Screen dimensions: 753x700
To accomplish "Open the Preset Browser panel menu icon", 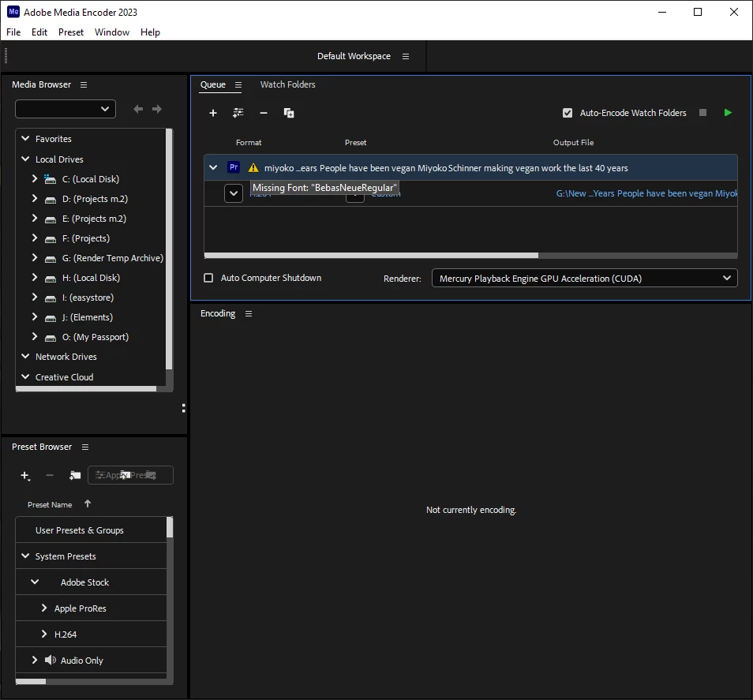I will (85, 447).
